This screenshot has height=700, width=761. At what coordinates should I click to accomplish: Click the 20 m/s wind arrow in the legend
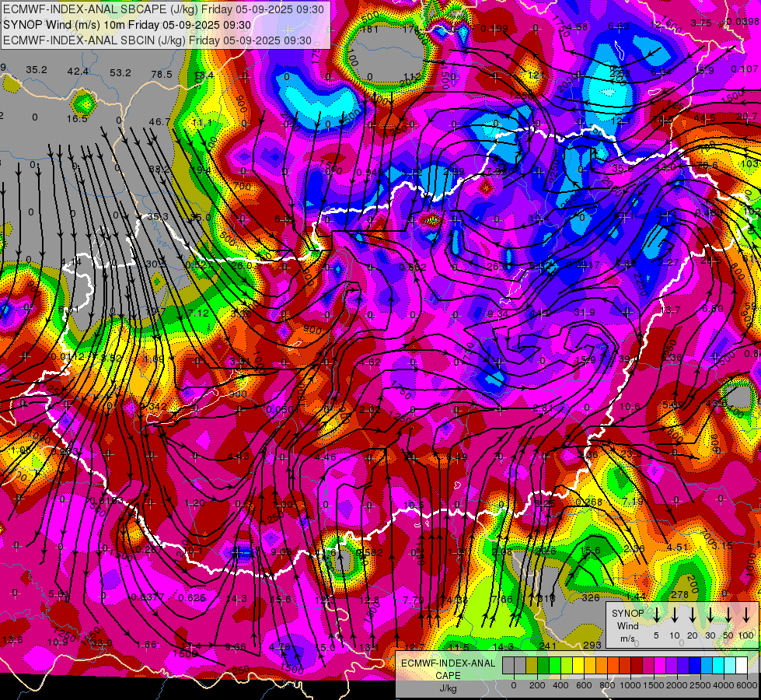693,614
